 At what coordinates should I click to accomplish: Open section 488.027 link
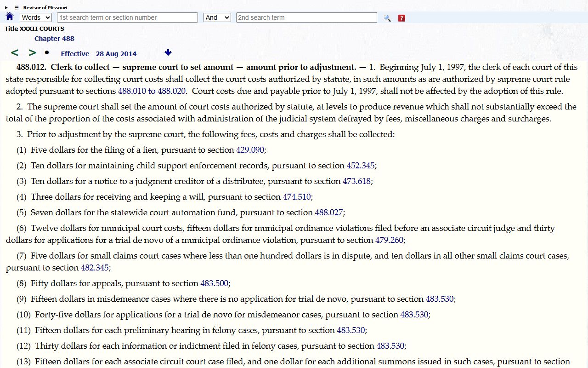click(x=329, y=213)
